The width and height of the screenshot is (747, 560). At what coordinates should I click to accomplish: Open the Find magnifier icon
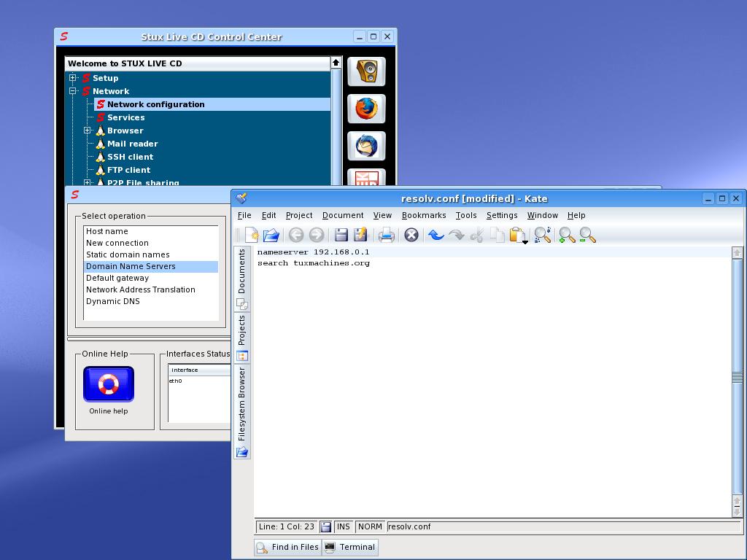[543, 235]
